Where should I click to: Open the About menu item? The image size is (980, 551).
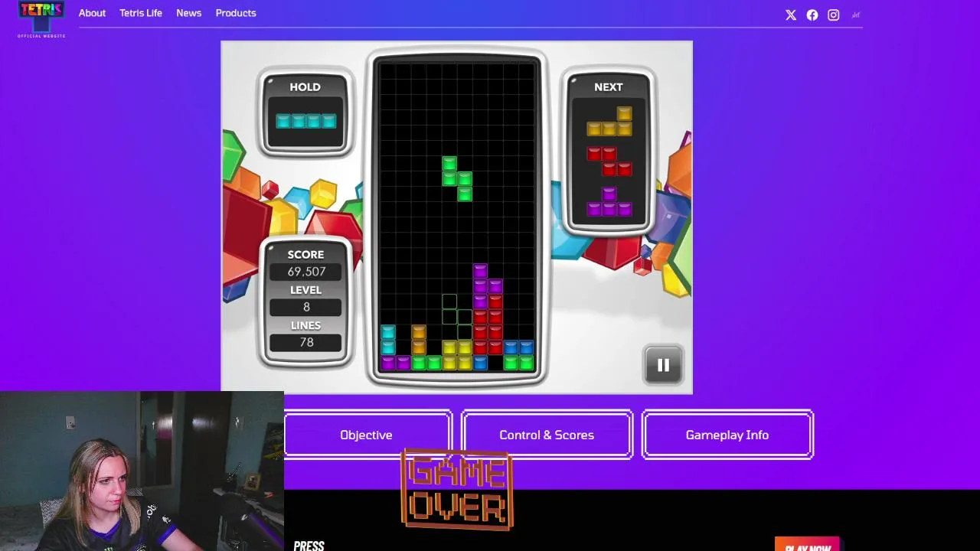[x=92, y=13]
